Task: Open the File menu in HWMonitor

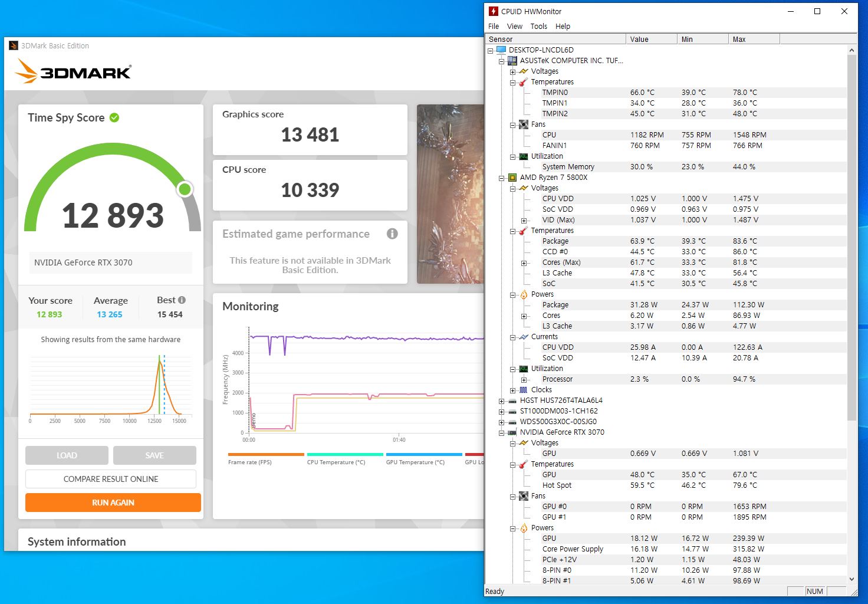Action: [x=494, y=26]
